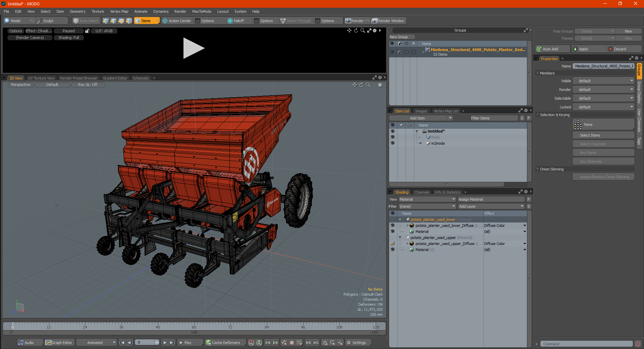Click Discard button
Viewport: 644px width, 349px height.
[x=624, y=49]
